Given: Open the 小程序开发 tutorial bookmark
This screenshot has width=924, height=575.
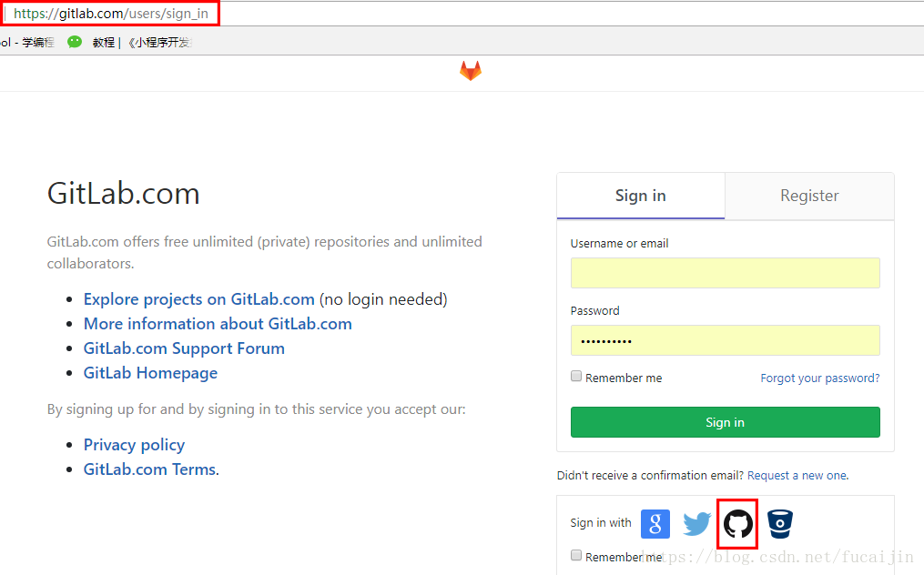Looking at the screenshot, I should tap(143, 43).
